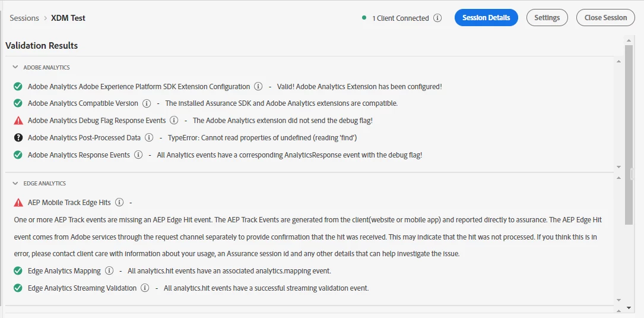
Task: Click info icon for AEP Mobile Track Edge Hits
Action: 119,203
